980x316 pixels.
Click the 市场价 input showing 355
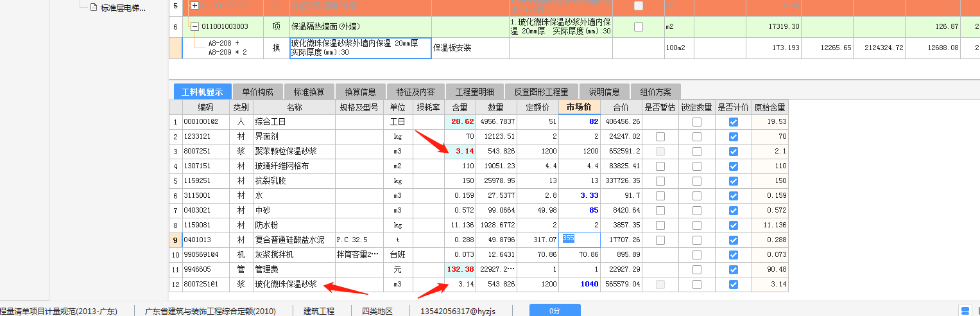580,240
